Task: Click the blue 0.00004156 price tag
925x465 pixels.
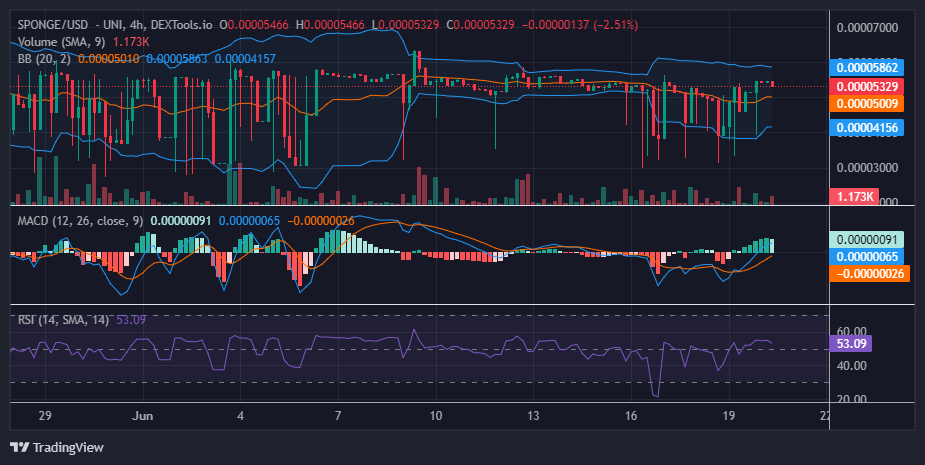Action: (867, 127)
